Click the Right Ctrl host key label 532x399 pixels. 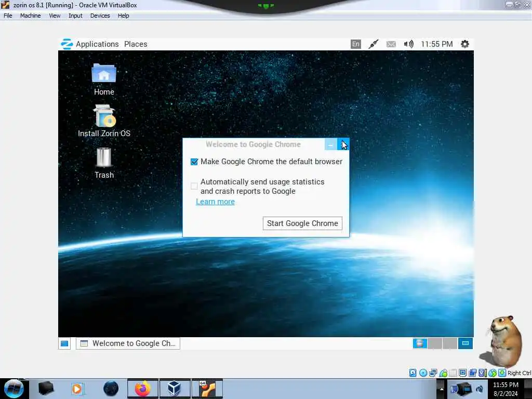tap(519, 373)
